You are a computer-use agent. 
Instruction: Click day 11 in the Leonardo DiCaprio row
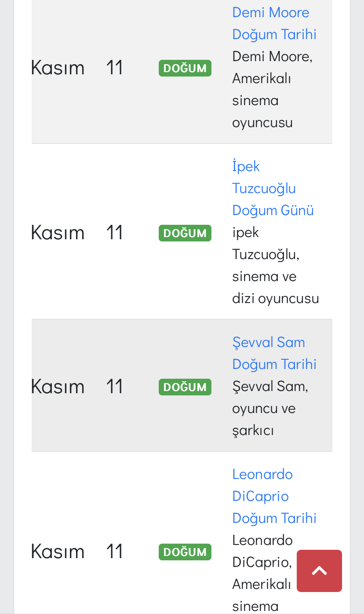114,552
